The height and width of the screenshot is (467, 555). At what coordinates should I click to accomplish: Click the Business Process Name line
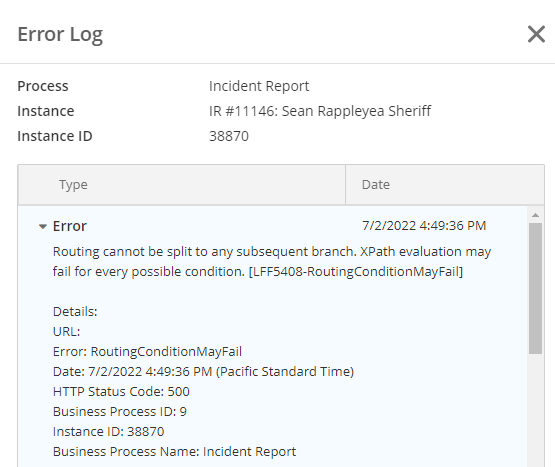point(174,451)
